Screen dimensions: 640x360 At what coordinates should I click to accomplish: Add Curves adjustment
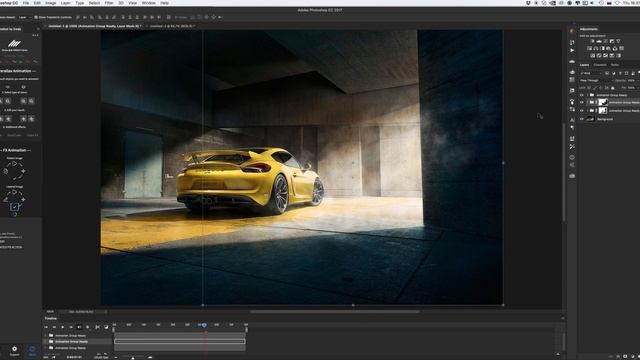[x=605, y=41]
